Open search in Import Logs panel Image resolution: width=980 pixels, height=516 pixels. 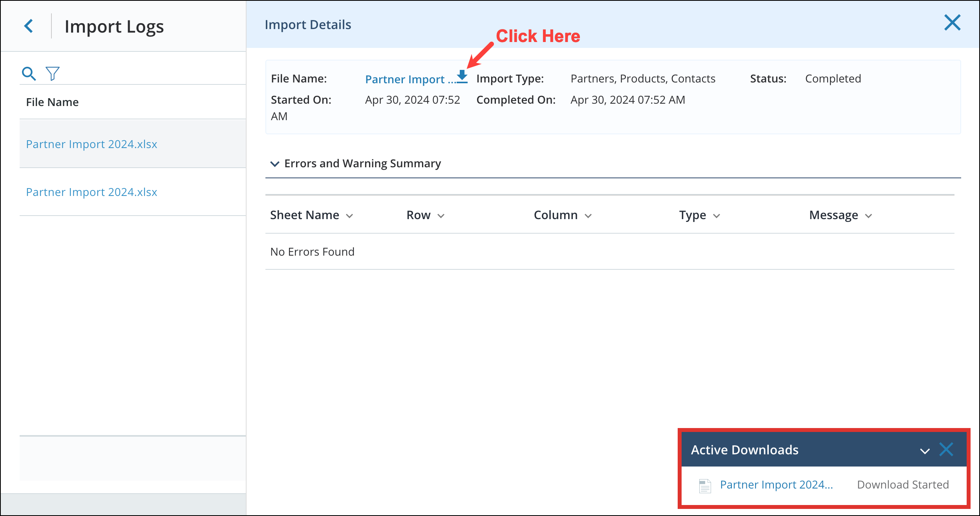pyautogui.click(x=29, y=73)
